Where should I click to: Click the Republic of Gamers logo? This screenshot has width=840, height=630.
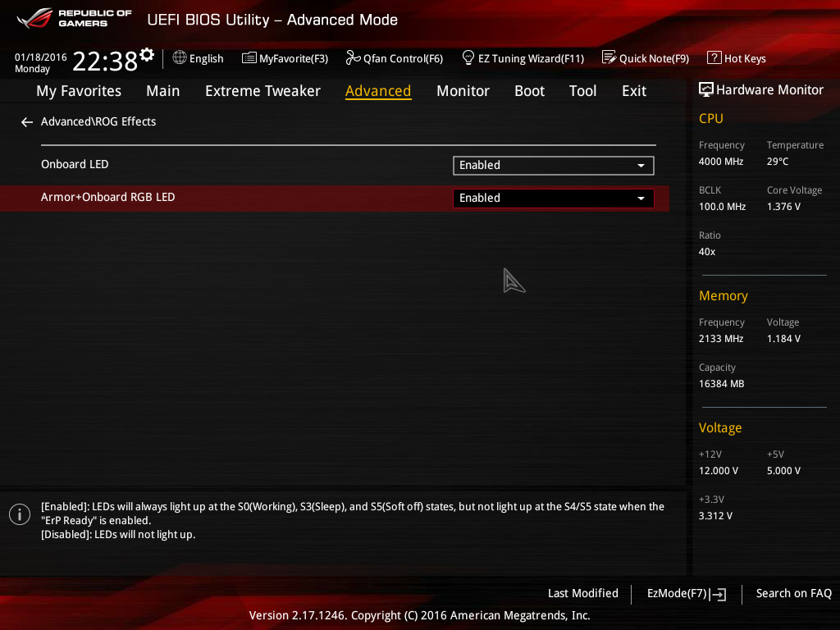point(74,18)
